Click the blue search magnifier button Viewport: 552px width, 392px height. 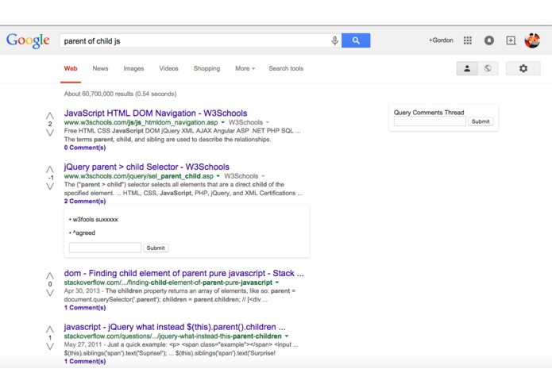[356, 40]
